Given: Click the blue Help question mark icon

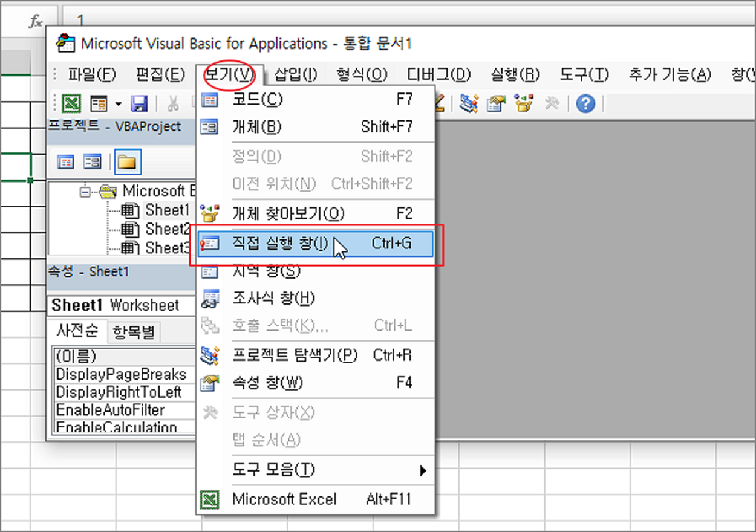Looking at the screenshot, I should 585,104.
